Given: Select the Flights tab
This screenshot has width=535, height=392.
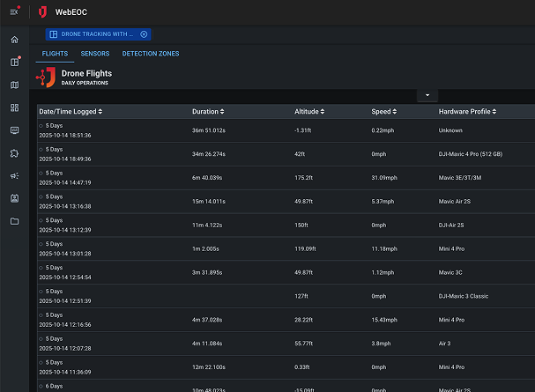Looking at the screenshot, I should point(55,54).
